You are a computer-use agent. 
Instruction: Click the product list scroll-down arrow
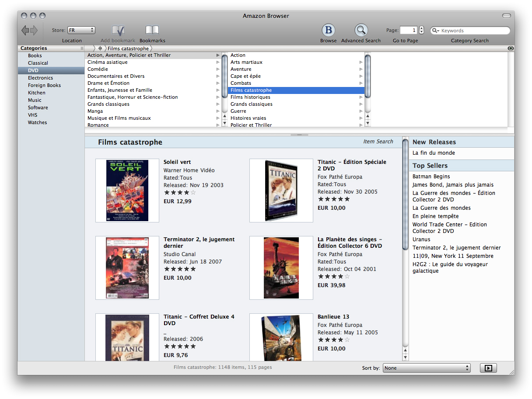tap(405, 357)
